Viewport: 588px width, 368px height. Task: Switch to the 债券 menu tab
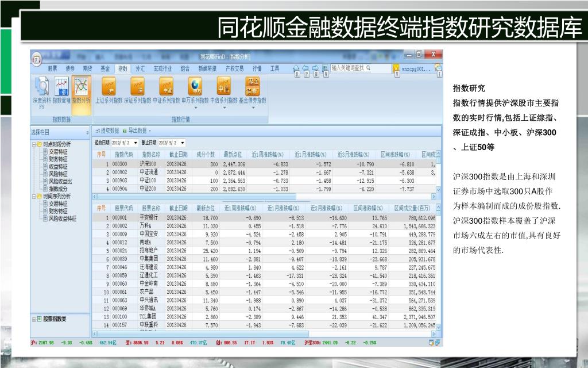tap(69, 68)
